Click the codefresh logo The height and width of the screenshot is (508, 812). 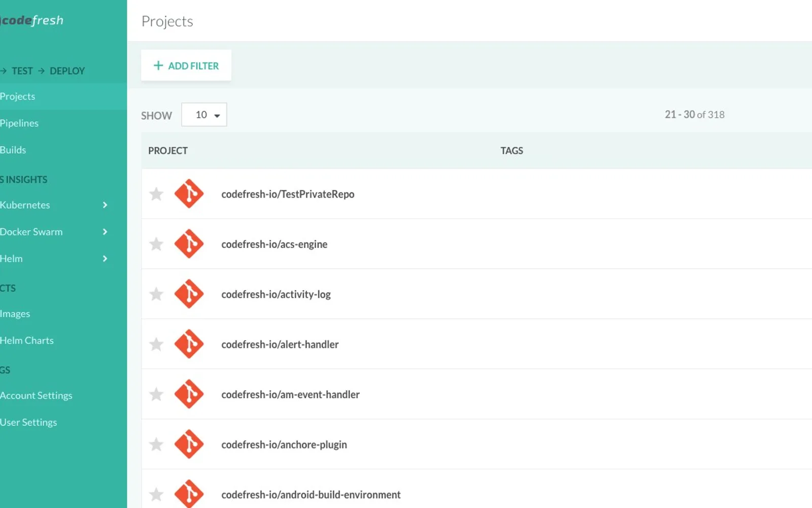31,20
